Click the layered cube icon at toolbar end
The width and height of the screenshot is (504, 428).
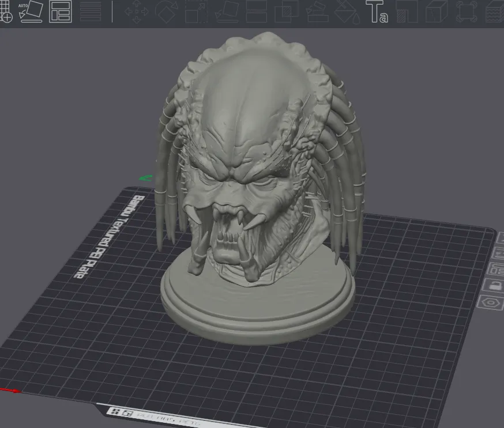coord(495,12)
